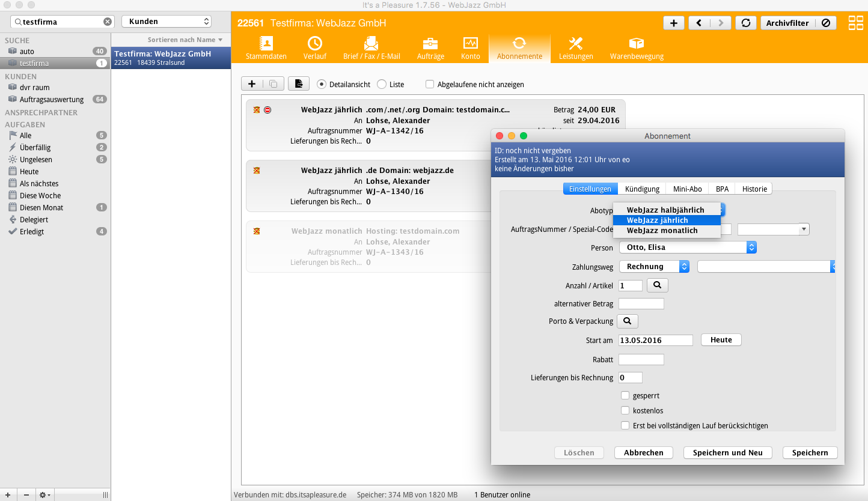Go to previous record arrow
This screenshot has width=868, height=501.
point(698,23)
